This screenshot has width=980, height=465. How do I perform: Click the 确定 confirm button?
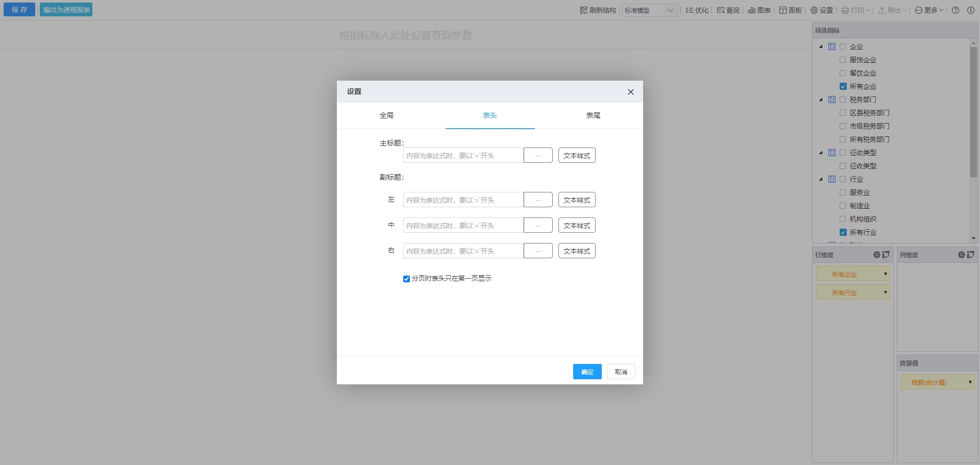pos(587,372)
